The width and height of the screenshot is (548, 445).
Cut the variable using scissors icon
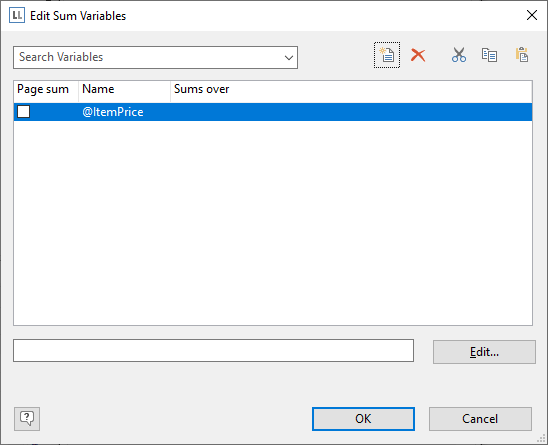(x=459, y=55)
